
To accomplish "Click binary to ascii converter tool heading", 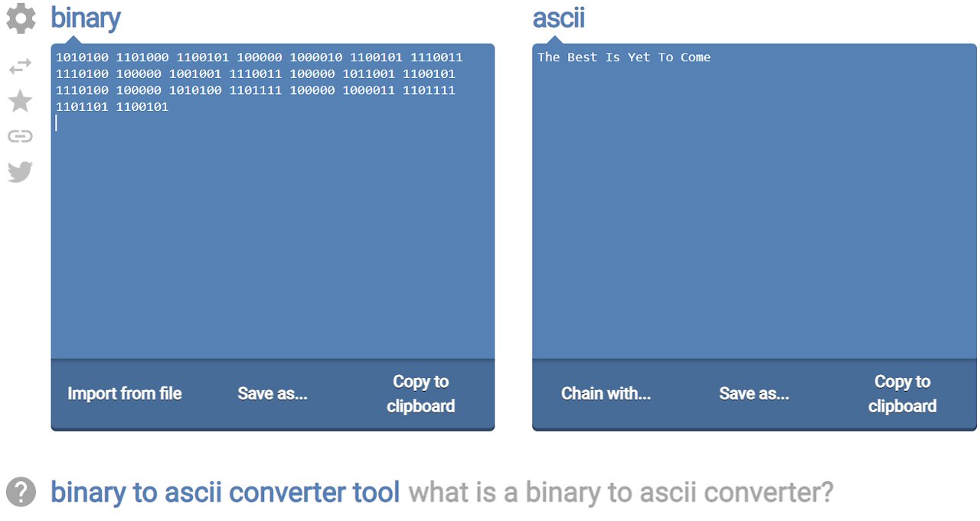I will (x=225, y=492).
